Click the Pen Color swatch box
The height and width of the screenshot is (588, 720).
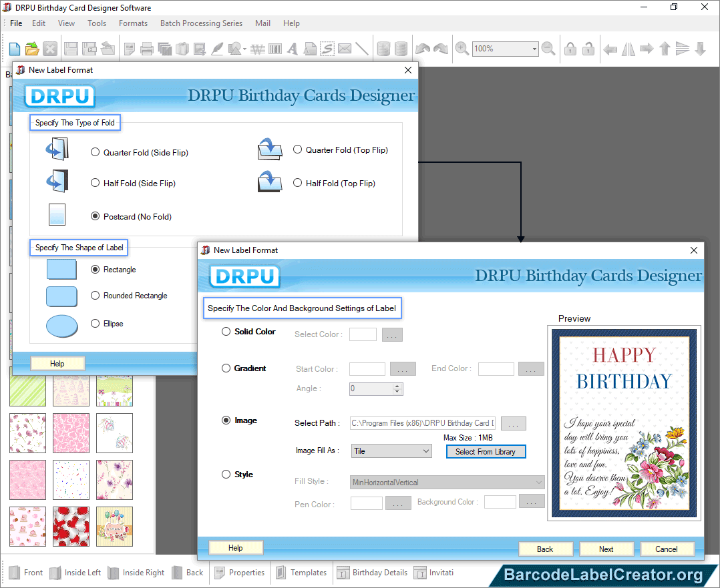point(367,503)
